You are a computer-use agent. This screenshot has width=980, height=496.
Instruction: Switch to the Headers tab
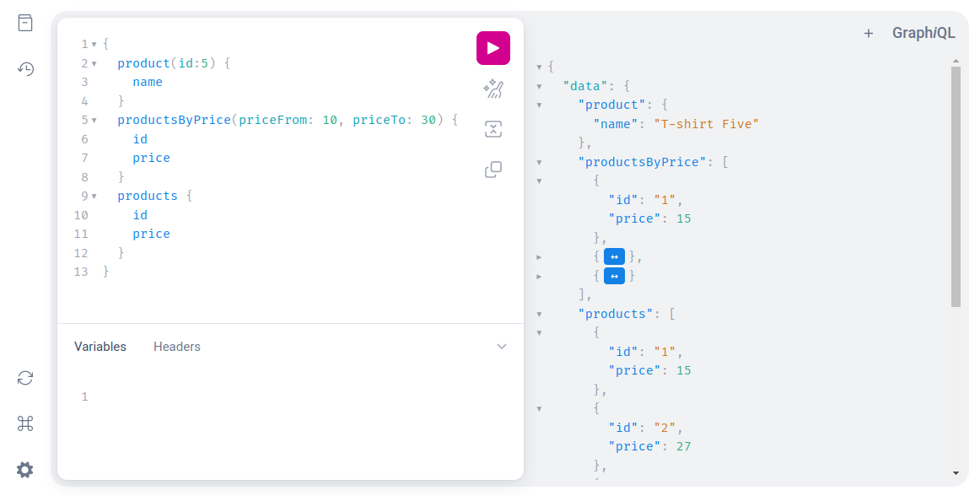tap(177, 346)
